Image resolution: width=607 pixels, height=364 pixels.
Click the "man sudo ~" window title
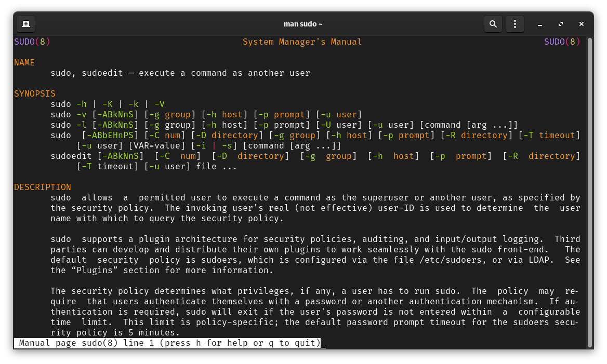(x=303, y=24)
